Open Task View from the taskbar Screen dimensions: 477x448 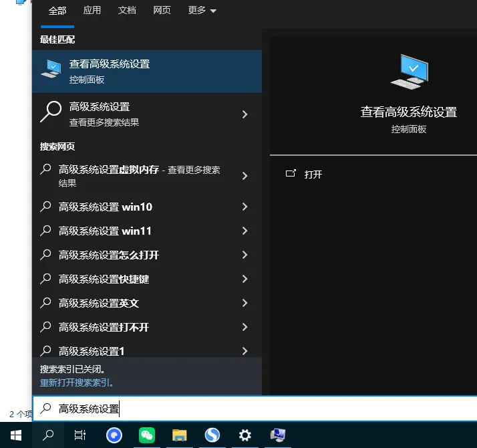pos(80,435)
